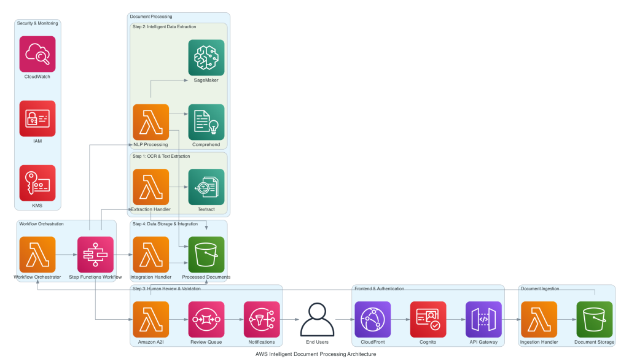Screen dimensions: 629x364
Task: Click the Extraction Handler text label
Action: point(151,209)
